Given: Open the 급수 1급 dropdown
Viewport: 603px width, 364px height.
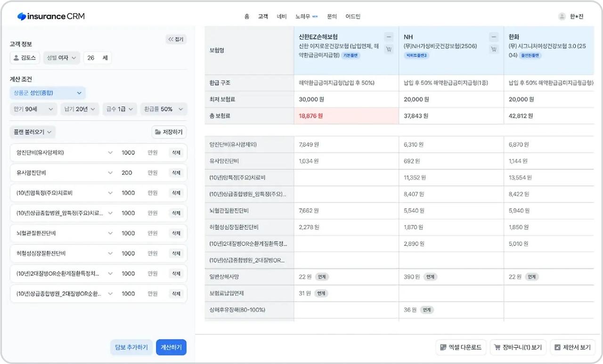Looking at the screenshot, I should (120, 109).
